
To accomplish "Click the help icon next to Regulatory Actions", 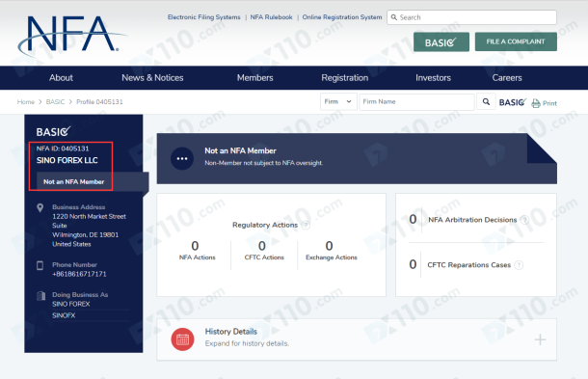I will pyautogui.click(x=306, y=225).
